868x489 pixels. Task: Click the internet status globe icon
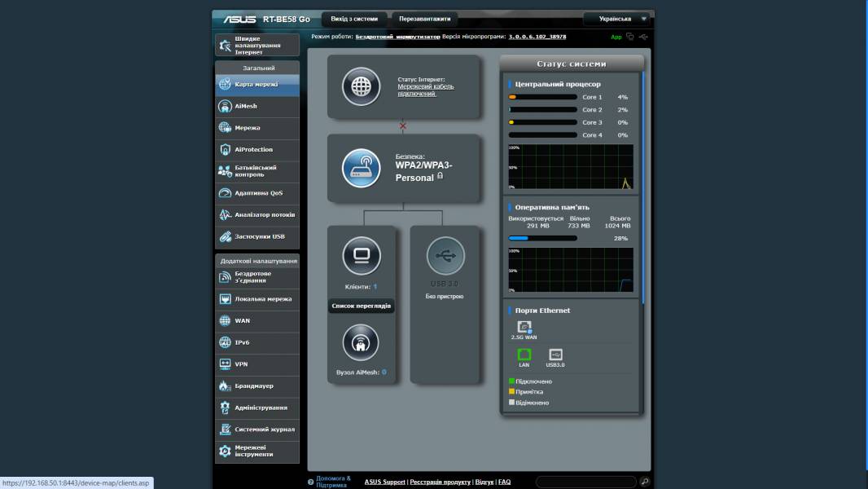coord(361,86)
